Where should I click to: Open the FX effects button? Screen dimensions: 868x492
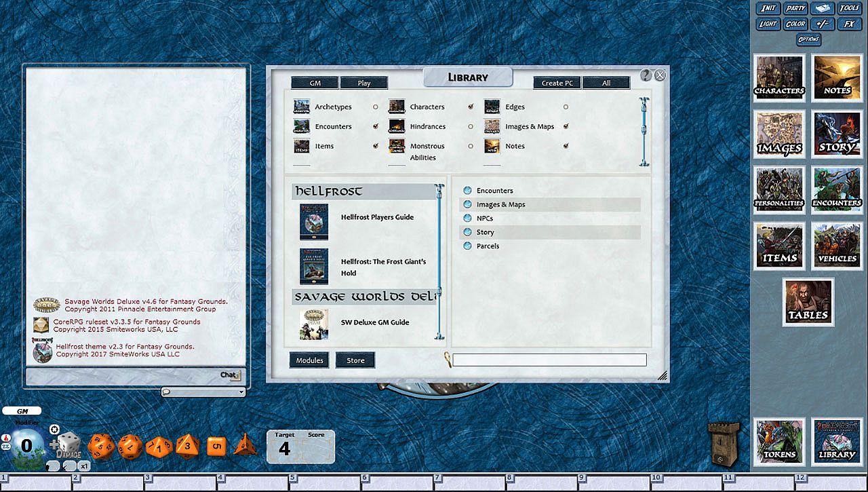tap(850, 24)
